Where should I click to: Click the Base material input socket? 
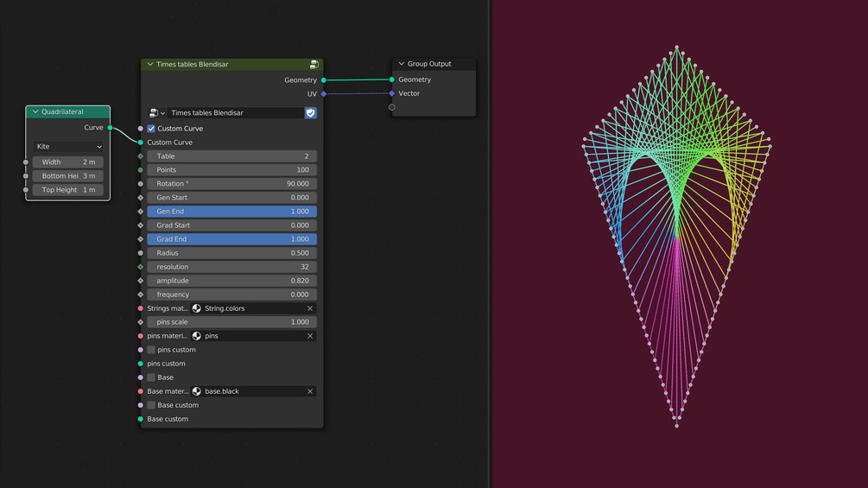point(141,391)
